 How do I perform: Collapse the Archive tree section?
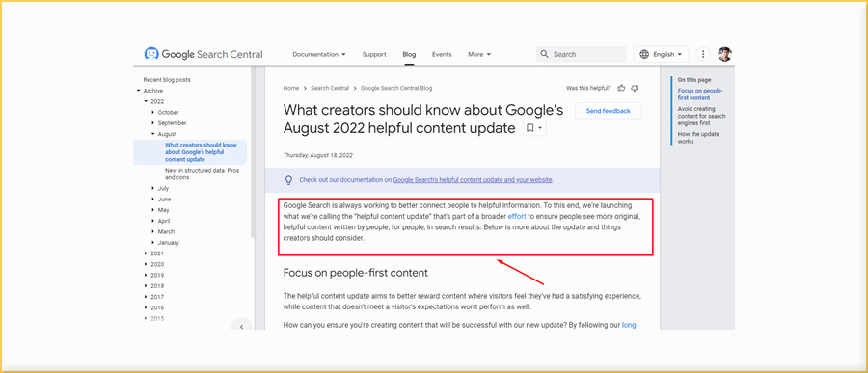point(138,91)
